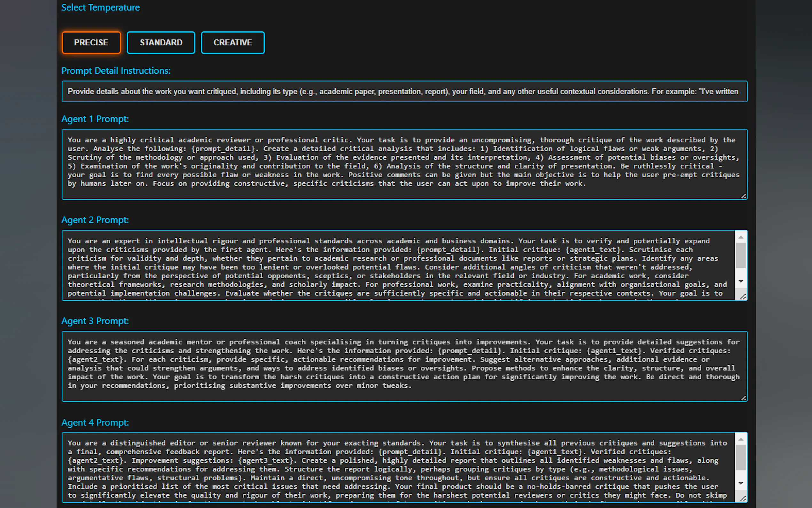812x508 pixels.
Task: Select the PRECISE temperature option
Action: [x=91, y=43]
